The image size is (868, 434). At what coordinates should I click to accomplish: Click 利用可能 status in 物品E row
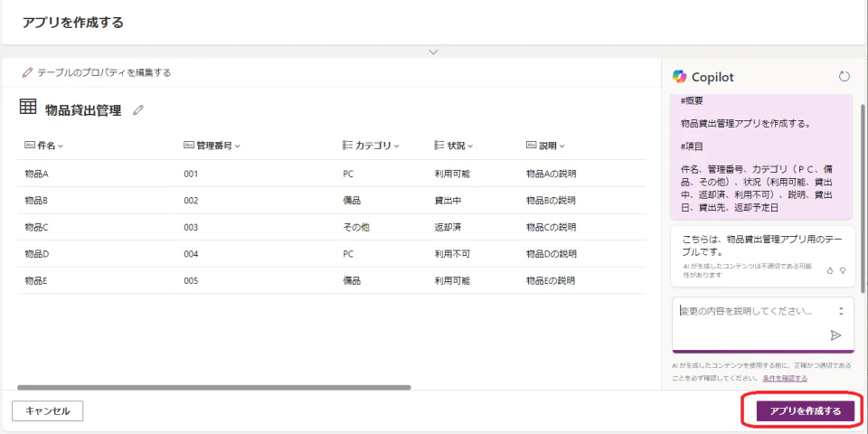pos(452,280)
